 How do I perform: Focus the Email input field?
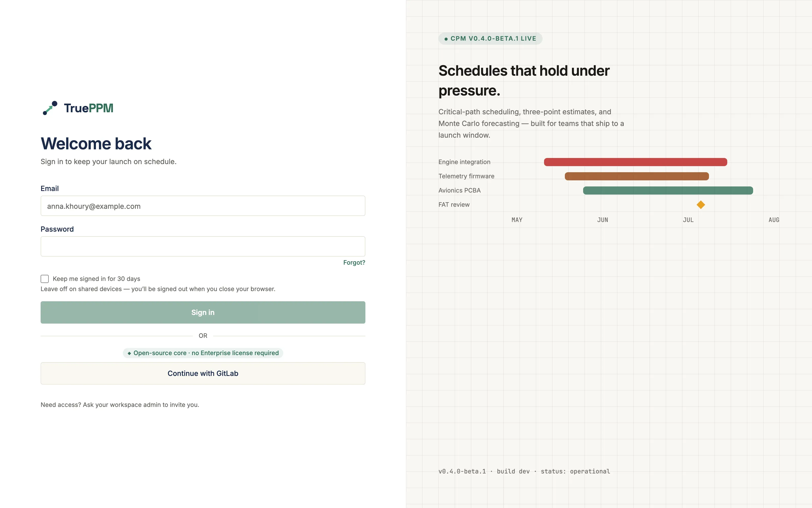(x=203, y=206)
